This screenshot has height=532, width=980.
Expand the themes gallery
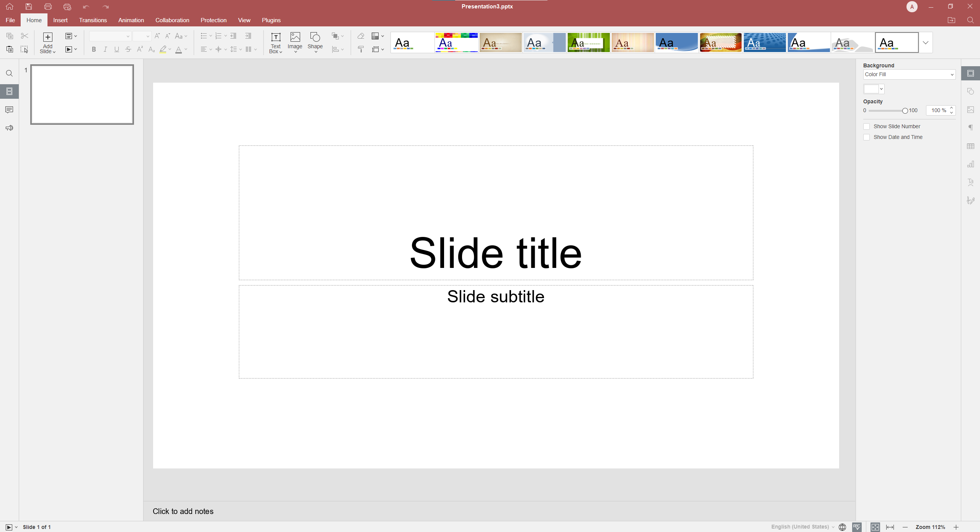(926, 42)
